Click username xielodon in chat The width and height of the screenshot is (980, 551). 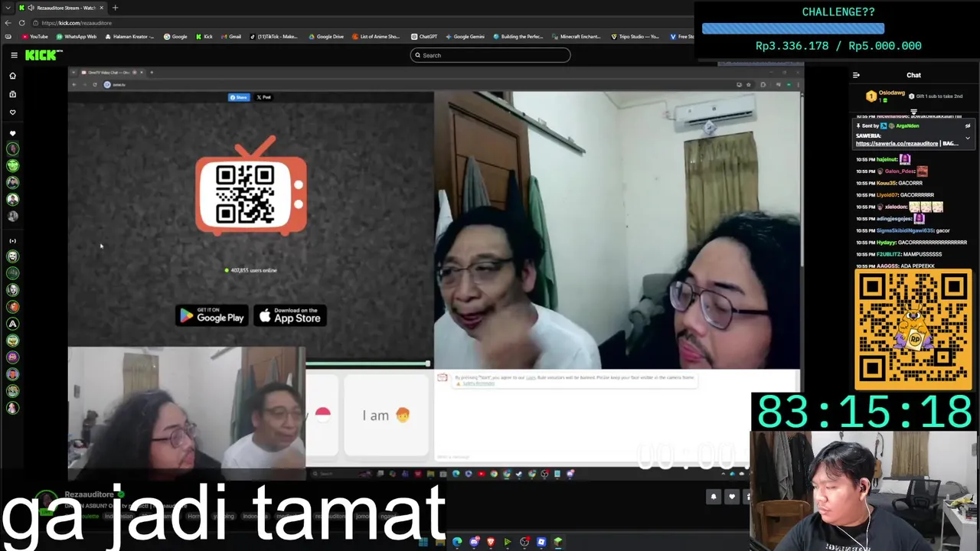(x=896, y=207)
